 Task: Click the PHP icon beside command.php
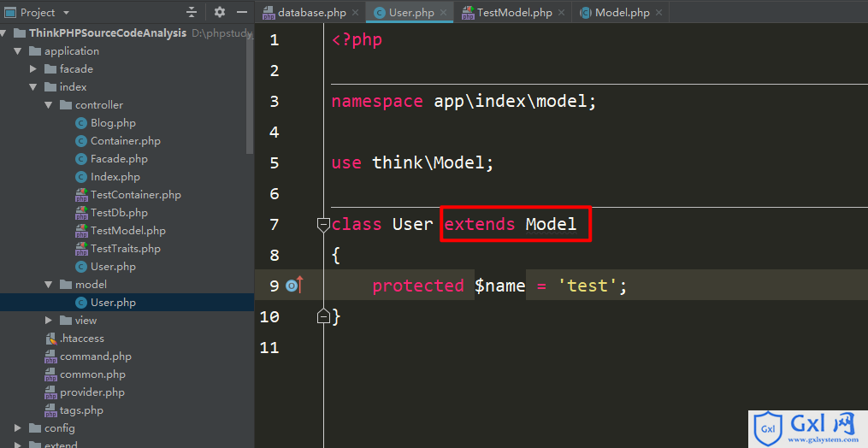click(x=51, y=356)
